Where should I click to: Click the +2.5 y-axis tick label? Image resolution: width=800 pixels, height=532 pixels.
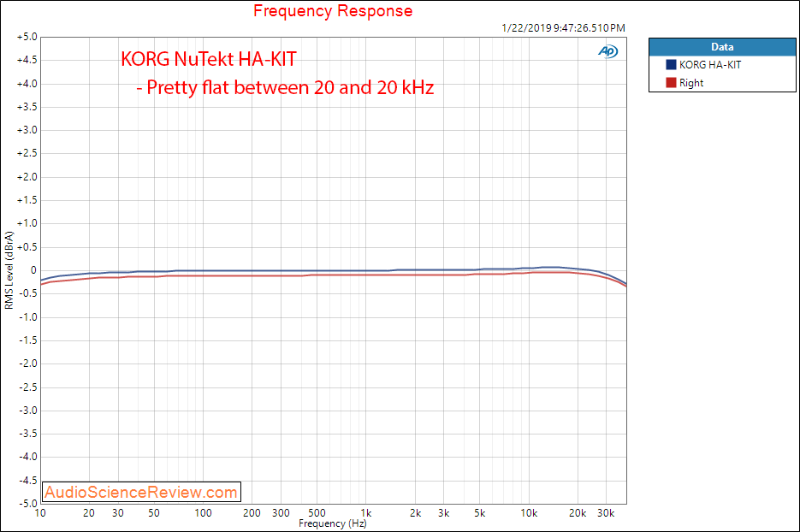[27, 154]
